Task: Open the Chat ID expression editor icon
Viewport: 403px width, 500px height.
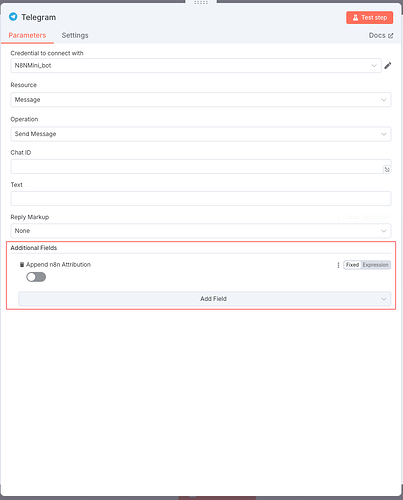Action: pos(387,169)
